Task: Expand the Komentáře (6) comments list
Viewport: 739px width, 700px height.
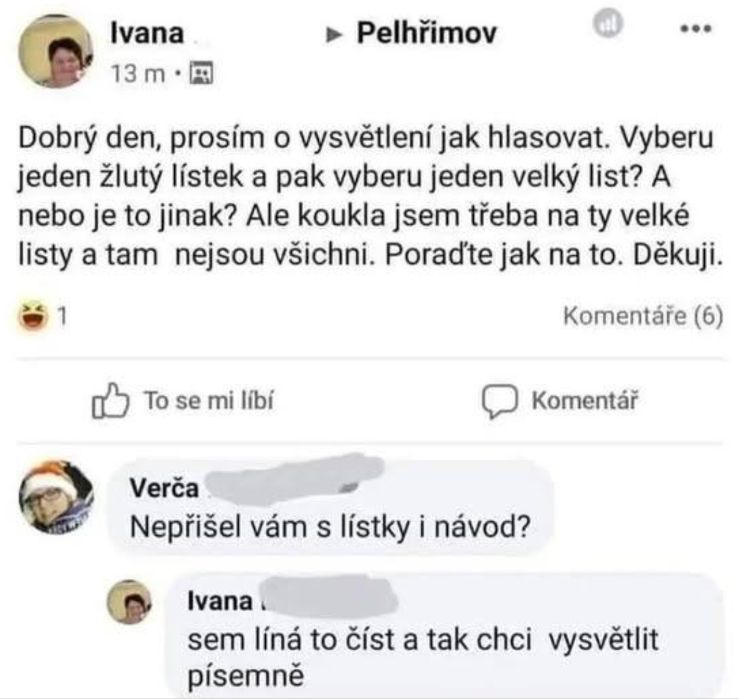Action: [642, 316]
